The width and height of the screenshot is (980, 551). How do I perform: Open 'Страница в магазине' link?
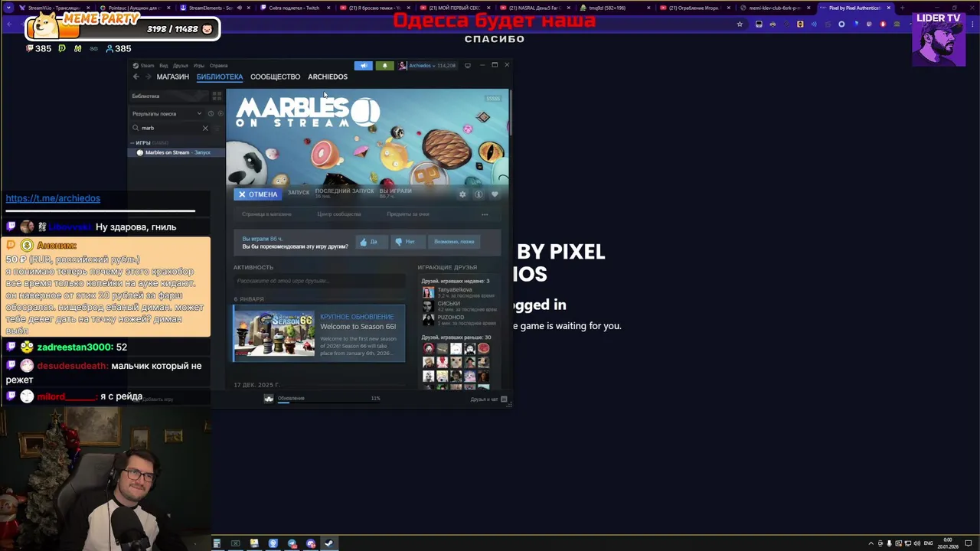click(266, 214)
